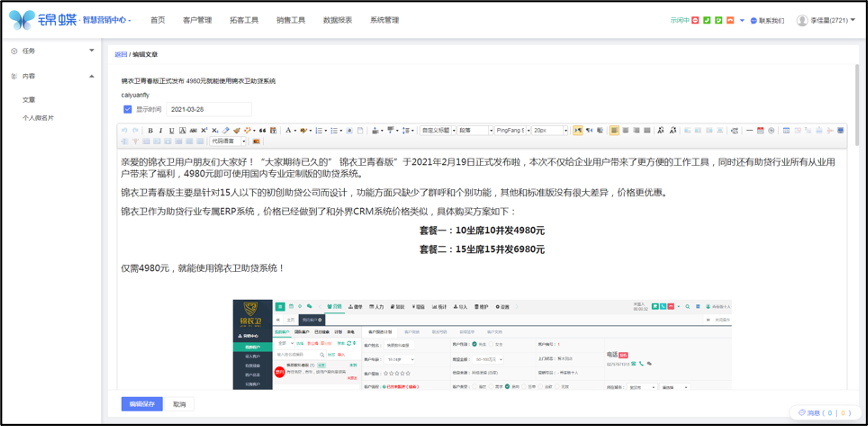
Task: Redo the last edit
Action: click(135, 130)
